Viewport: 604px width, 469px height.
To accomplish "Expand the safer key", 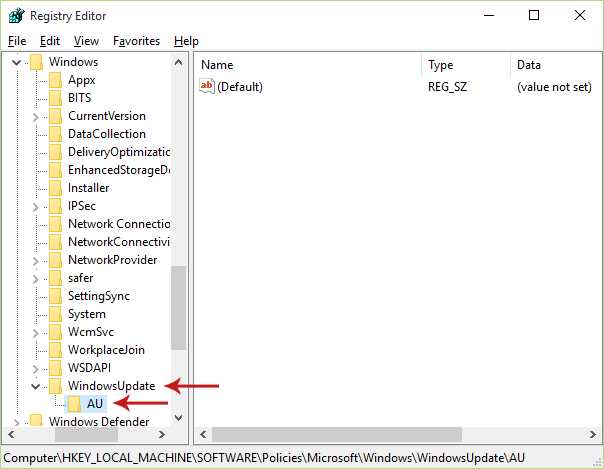I will (35, 279).
